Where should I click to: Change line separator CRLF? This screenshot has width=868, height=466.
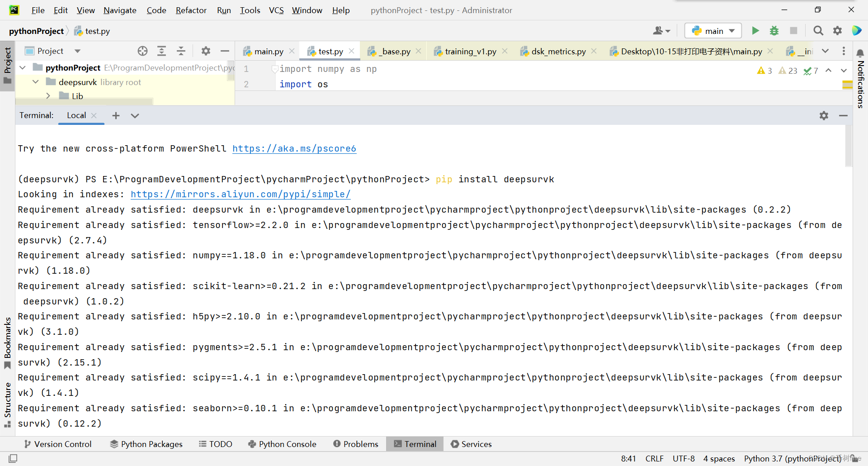point(655,458)
